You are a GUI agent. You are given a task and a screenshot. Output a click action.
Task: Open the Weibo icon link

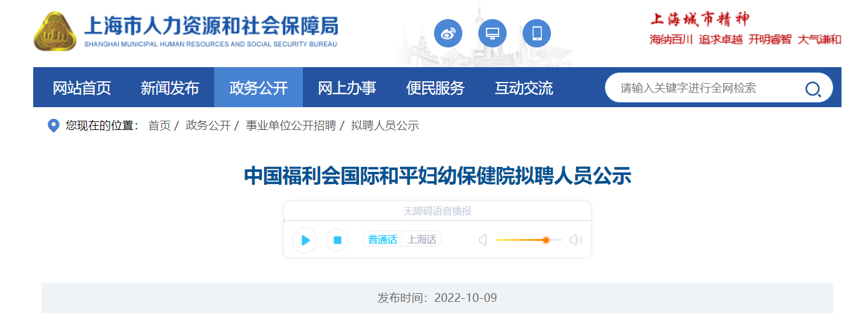coord(448,33)
